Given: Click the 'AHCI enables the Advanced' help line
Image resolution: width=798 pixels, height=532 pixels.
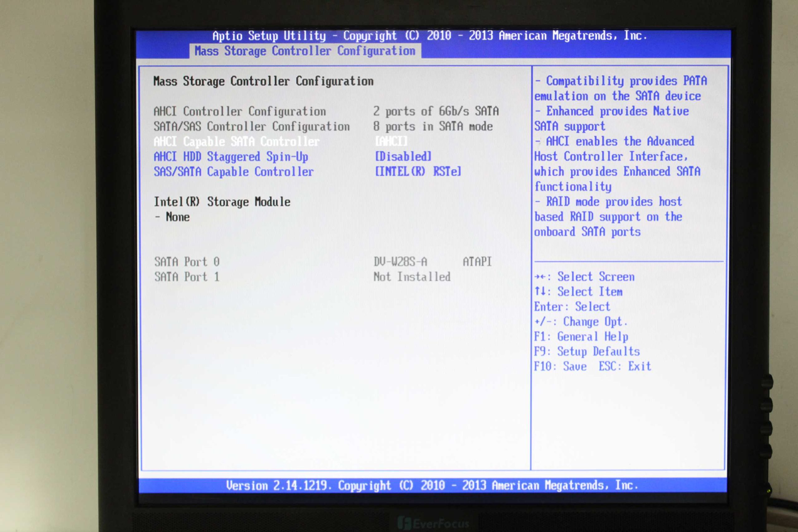Looking at the screenshot, I should click(614, 141).
